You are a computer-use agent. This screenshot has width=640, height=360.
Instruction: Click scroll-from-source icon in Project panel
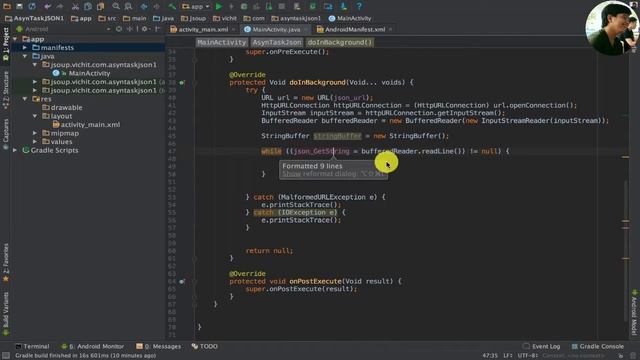pyautogui.click(x=119, y=29)
